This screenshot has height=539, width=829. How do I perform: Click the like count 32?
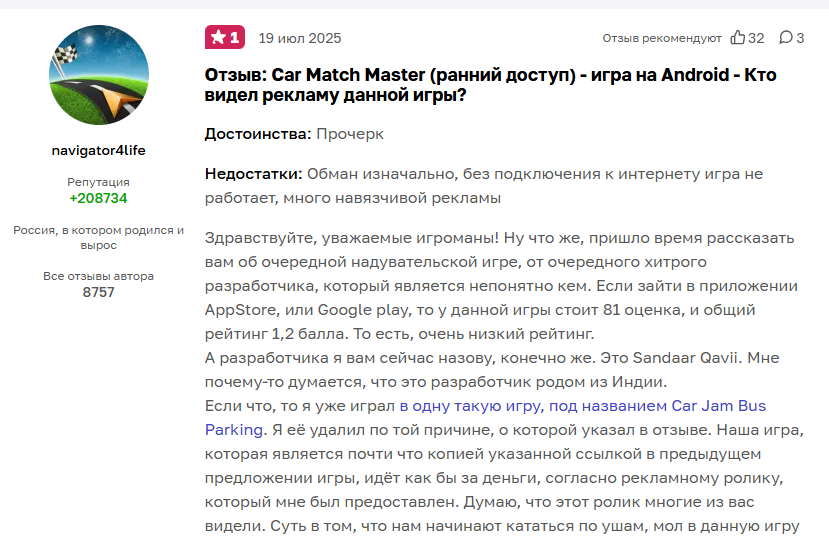tap(756, 38)
